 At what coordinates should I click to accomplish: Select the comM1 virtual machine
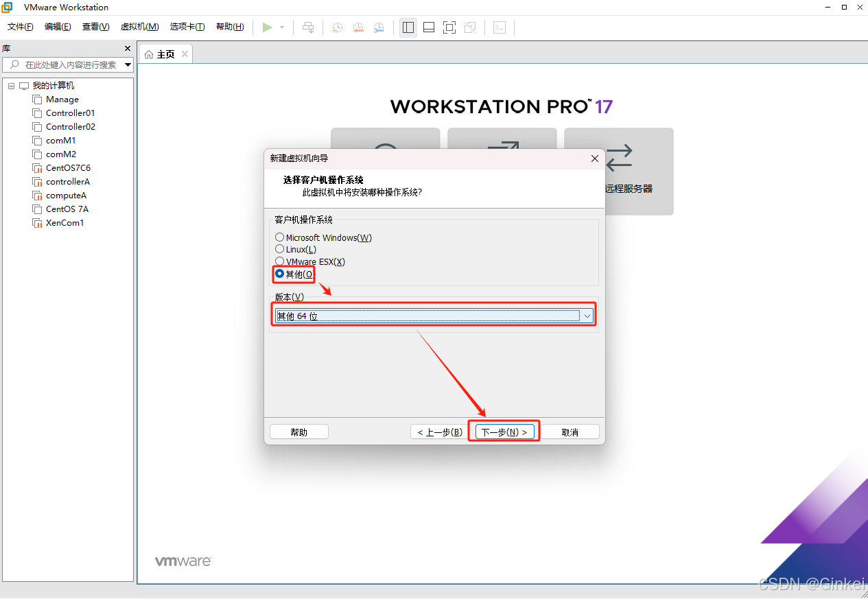(x=61, y=141)
